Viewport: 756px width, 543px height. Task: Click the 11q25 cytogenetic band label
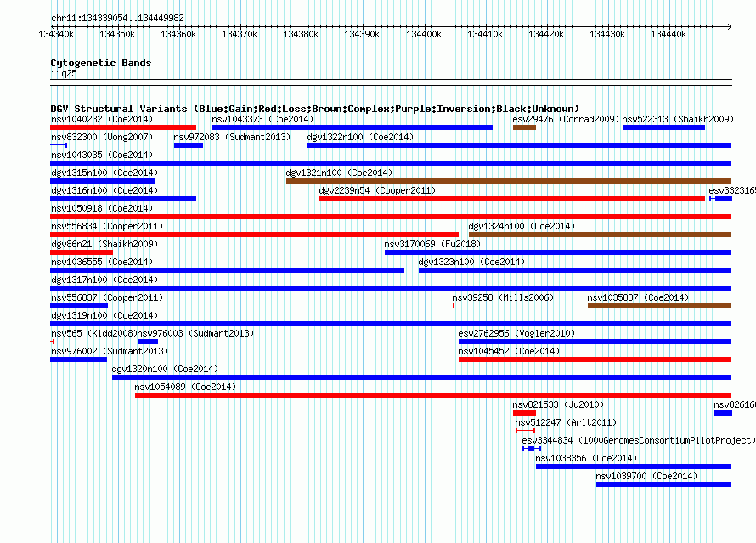tap(64, 73)
